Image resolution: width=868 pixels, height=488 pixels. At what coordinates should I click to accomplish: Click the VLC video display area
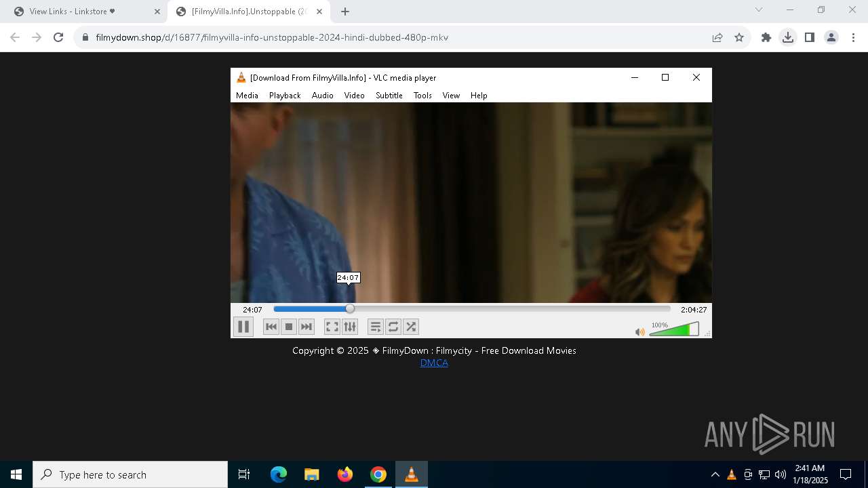pos(471,203)
